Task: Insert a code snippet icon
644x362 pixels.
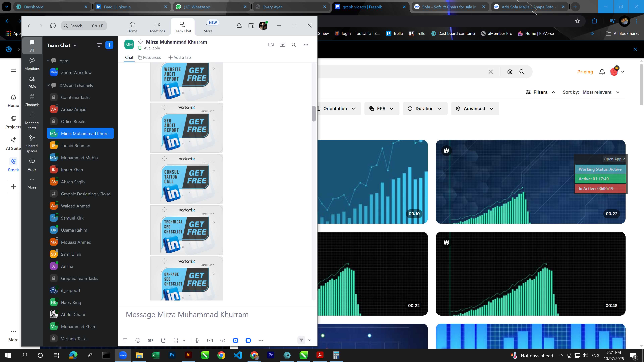Action: 223,340
